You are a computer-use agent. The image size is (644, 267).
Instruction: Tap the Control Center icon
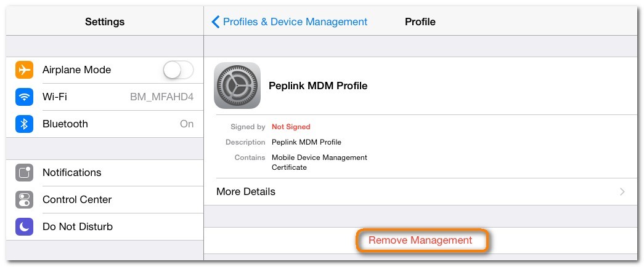coord(24,200)
